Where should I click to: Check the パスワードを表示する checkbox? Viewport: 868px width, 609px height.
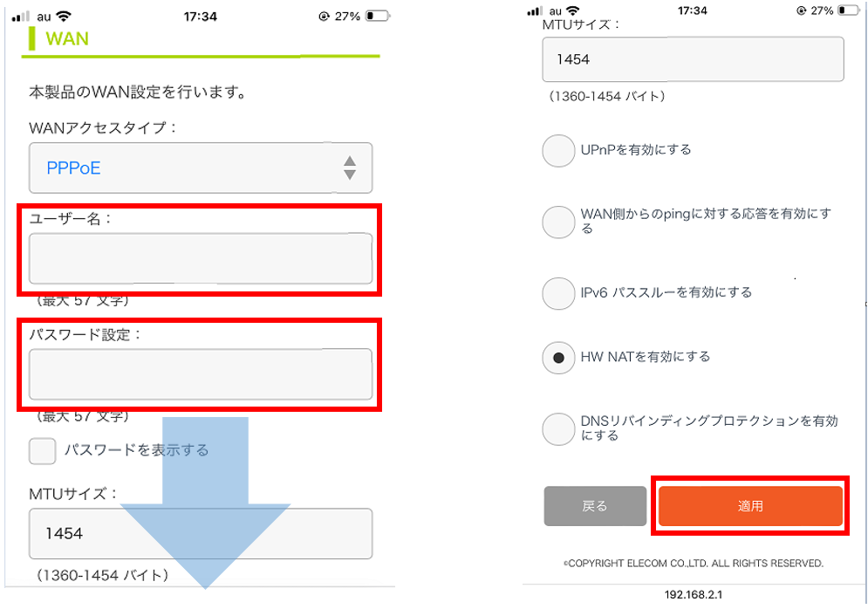(x=42, y=451)
